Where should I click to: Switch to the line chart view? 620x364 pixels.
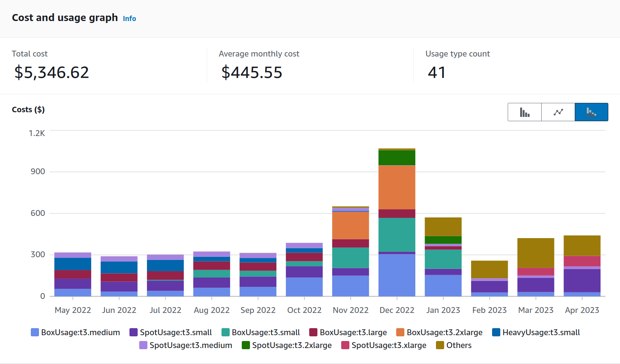pyautogui.click(x=558, y=112)
